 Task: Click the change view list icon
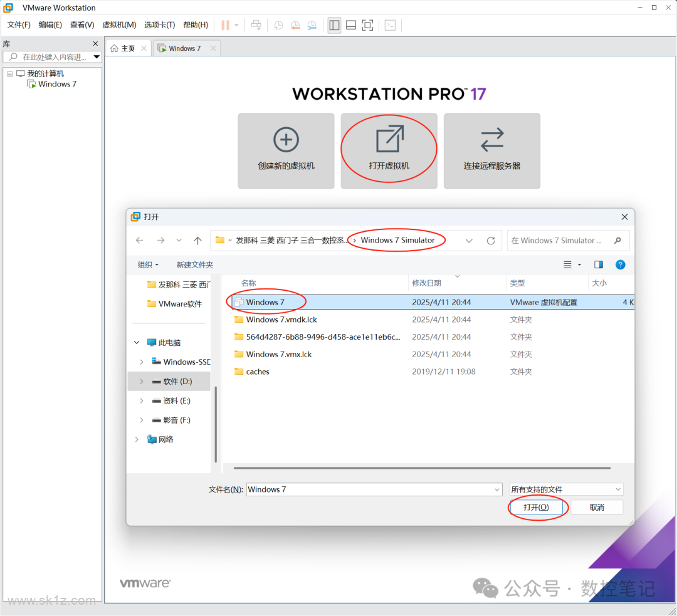coord(568,264)
